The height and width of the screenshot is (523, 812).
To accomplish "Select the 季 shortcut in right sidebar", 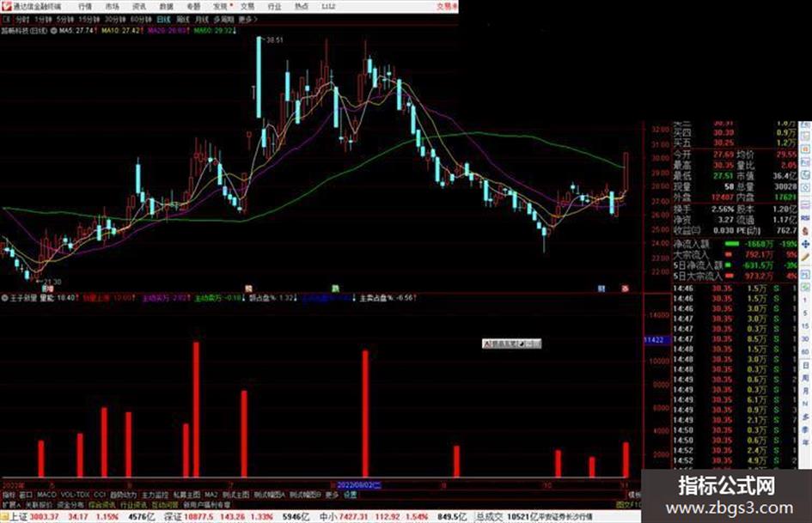I will (805, 429).
